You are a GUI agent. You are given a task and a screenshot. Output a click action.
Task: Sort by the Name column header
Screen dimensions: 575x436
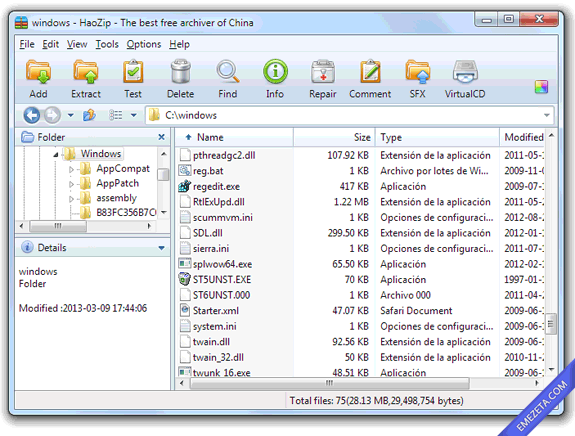(234, 137)
